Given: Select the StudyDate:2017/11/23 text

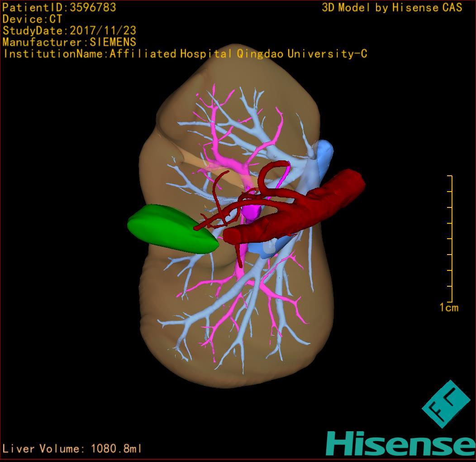Looking at the screenshot, I should [69, 31].
